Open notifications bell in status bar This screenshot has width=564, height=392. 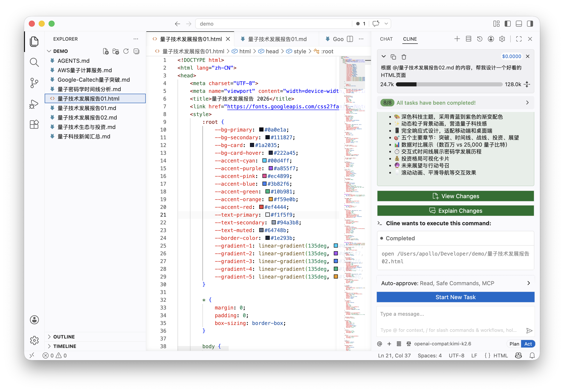click(532, 356)
